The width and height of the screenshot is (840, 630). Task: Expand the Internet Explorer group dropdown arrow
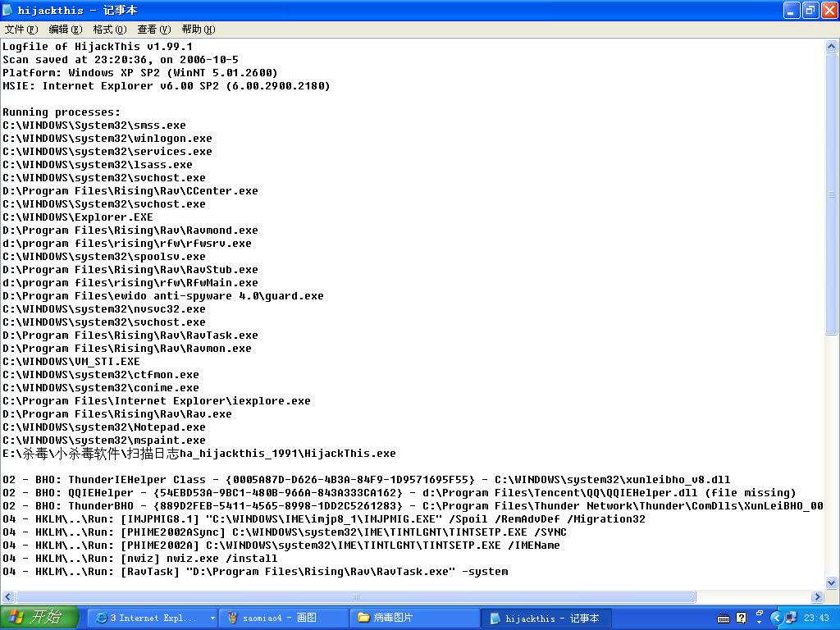tap(212, 619)
